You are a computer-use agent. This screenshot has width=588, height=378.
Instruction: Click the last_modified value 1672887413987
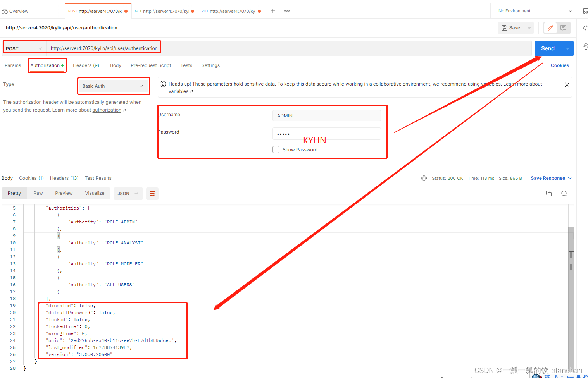pyautogui.click(x=111, y=347)
